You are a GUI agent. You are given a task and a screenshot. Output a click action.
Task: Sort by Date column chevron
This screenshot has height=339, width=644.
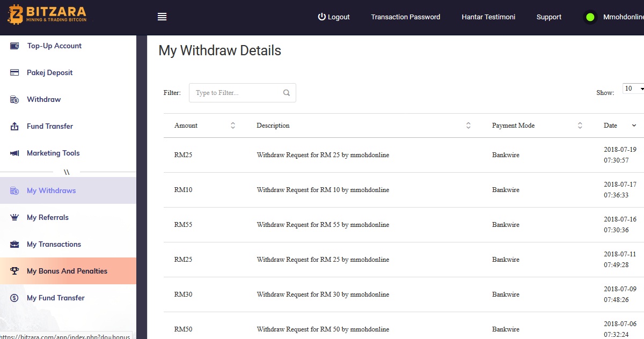[x=634, y=126]
